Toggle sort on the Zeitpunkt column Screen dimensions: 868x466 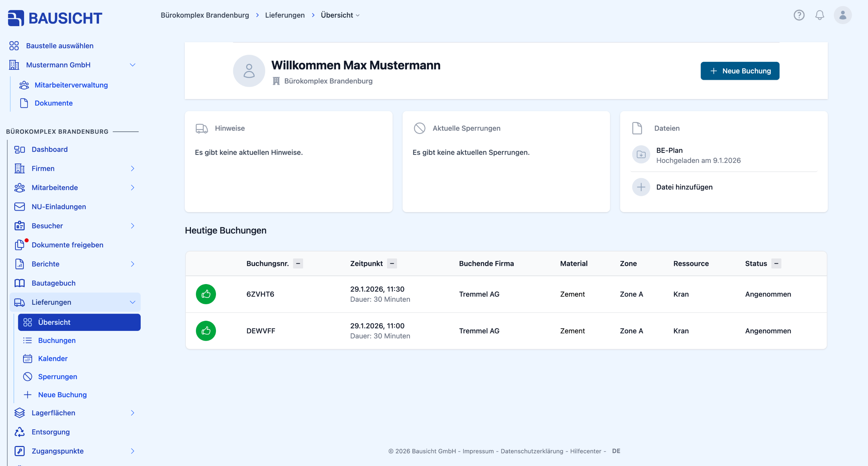392,264
